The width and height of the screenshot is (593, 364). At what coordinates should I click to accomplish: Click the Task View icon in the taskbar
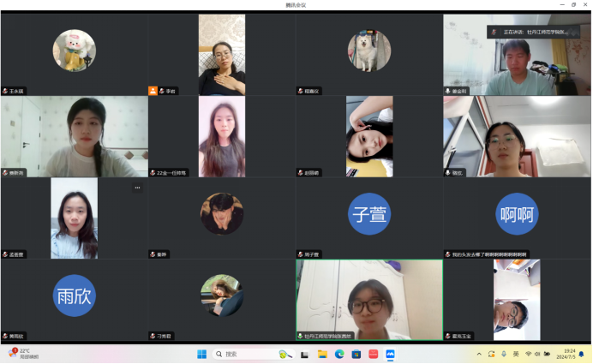(x=306, y=354)
